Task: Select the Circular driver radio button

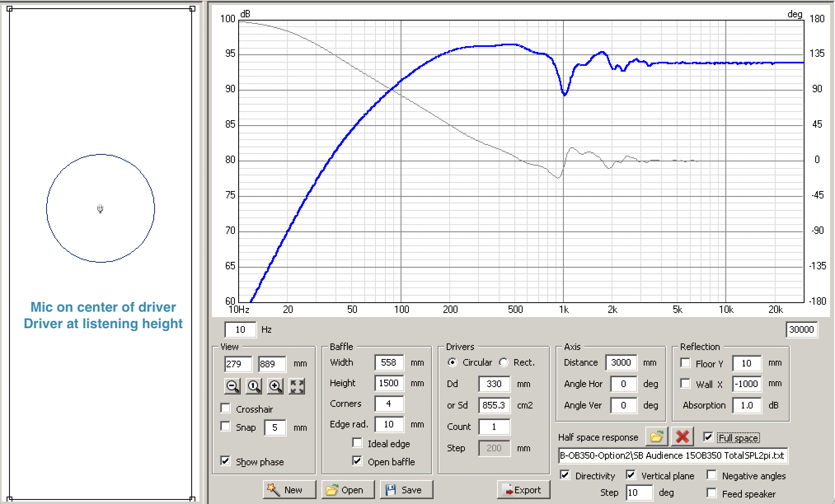Action: click(453, 362)
